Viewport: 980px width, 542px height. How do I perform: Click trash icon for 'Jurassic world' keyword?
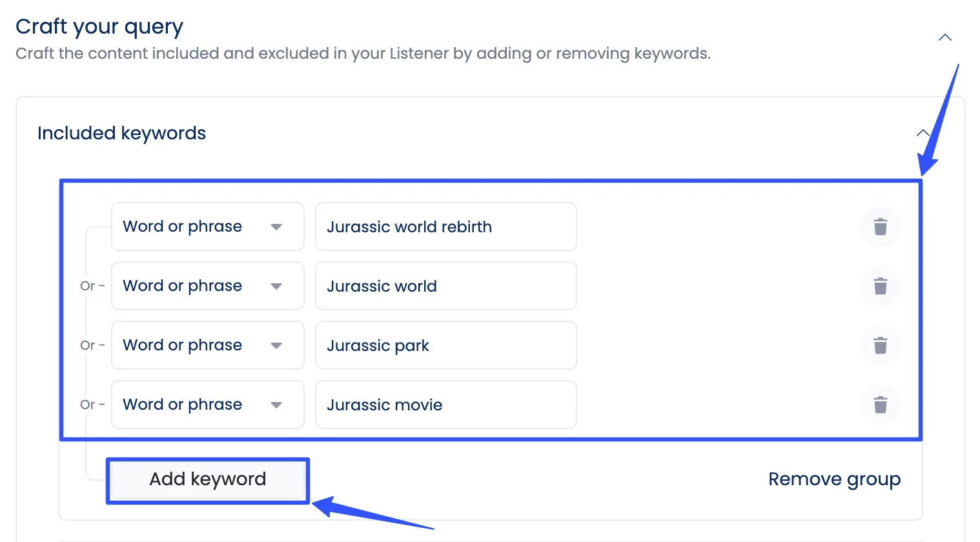[880, 286]
